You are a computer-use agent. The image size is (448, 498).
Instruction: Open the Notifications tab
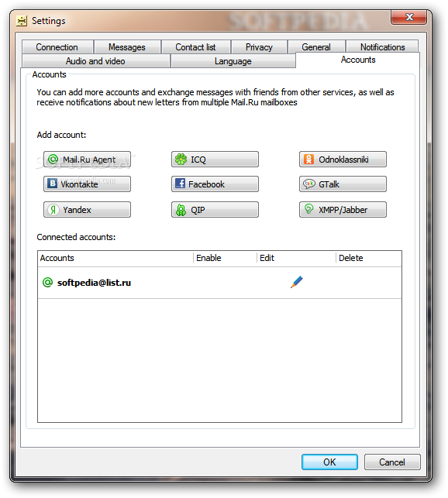point(382,47)
